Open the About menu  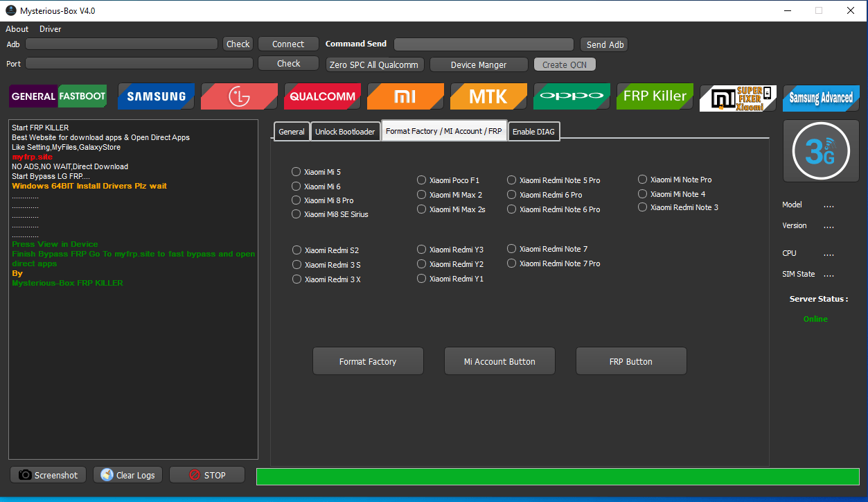pos(16,28)
